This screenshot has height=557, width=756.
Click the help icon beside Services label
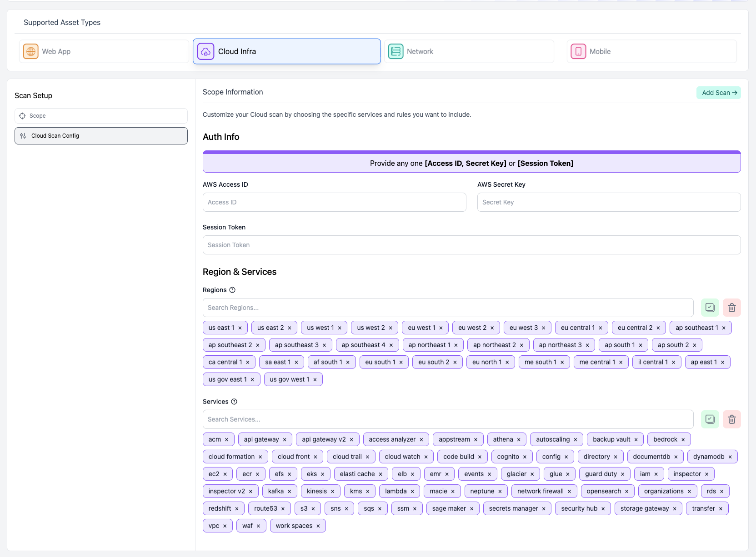tap(234, 402)
